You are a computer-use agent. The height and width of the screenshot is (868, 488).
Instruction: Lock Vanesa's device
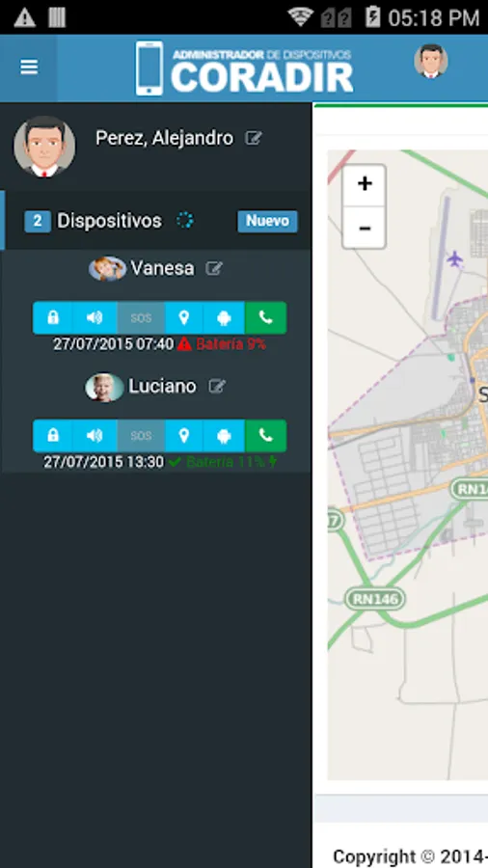(x=53, y=317)
